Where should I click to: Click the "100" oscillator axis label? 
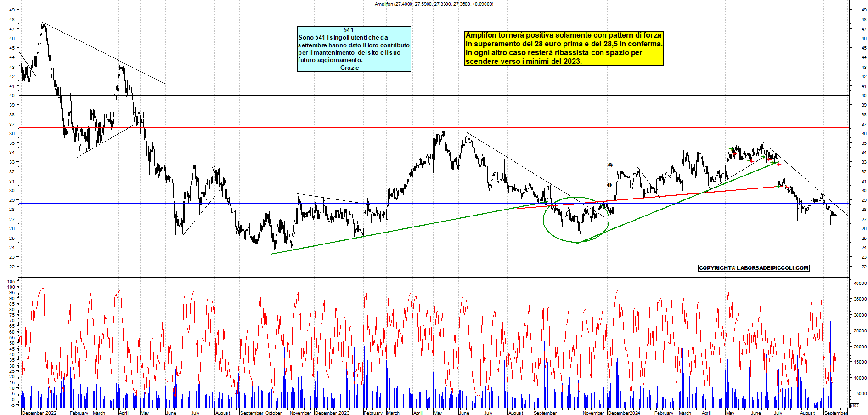pyautogui.click(x=11, y=287)
